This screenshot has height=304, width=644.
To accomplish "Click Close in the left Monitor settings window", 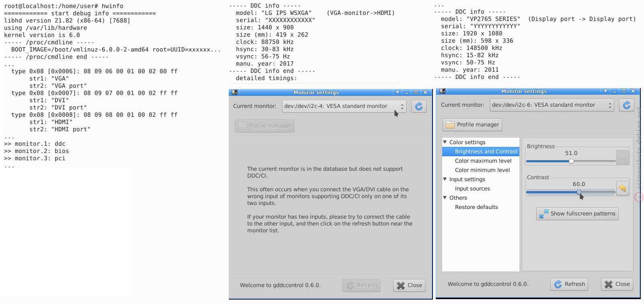I will [409, 285].
